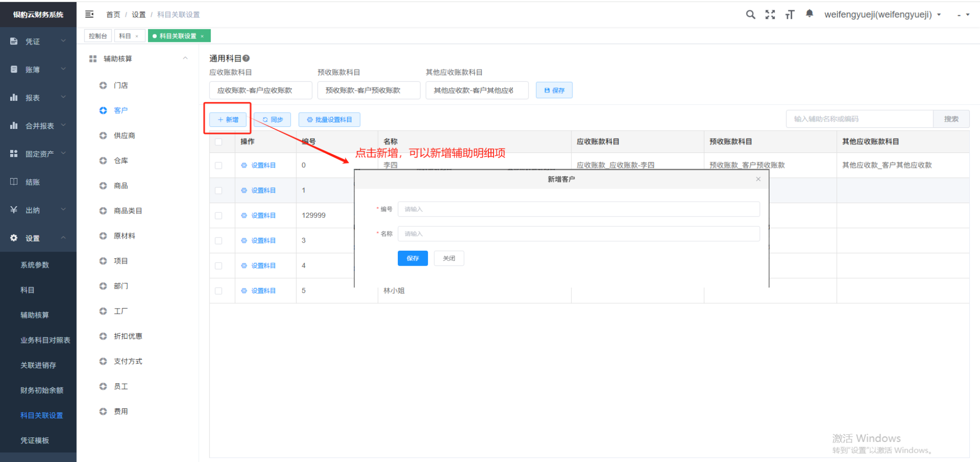
Task: Click the 合并报表 chart icon
Action: (x=14, y=125)
